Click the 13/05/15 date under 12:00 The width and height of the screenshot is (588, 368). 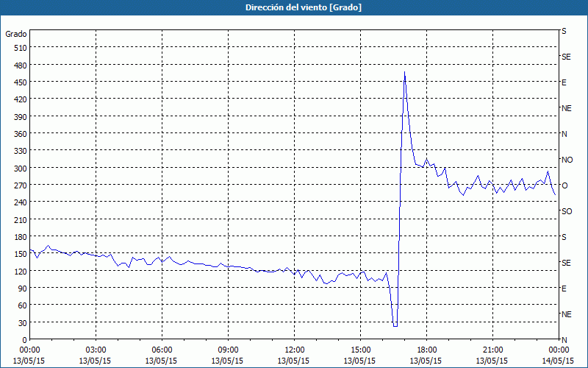(x=293, y=361)
